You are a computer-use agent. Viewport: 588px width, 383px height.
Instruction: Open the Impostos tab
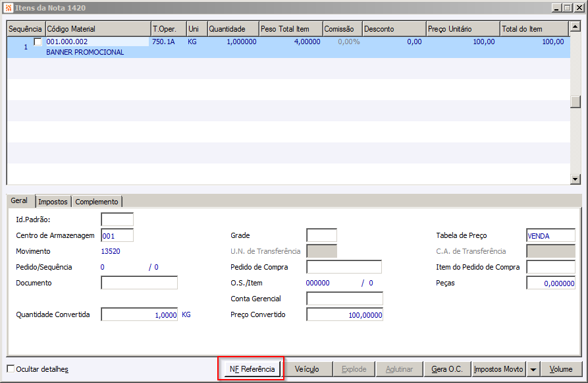click(53, 202)
